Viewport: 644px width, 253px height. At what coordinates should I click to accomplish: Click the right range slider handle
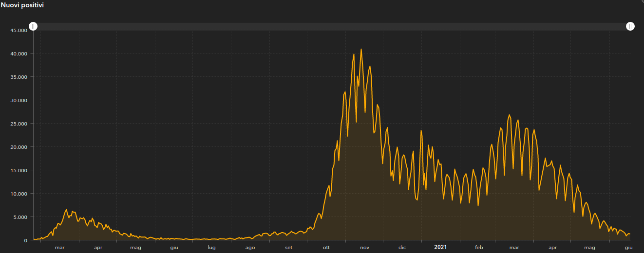point(630,26)
